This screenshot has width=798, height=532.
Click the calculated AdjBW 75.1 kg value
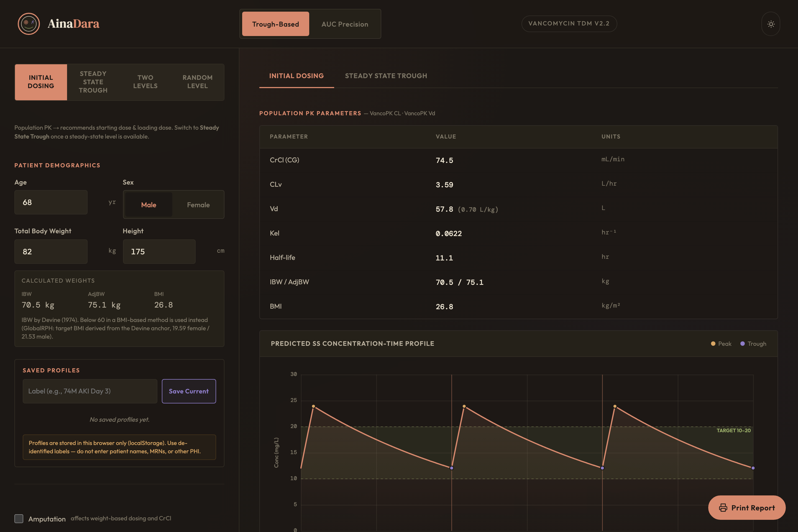[104, 305]
